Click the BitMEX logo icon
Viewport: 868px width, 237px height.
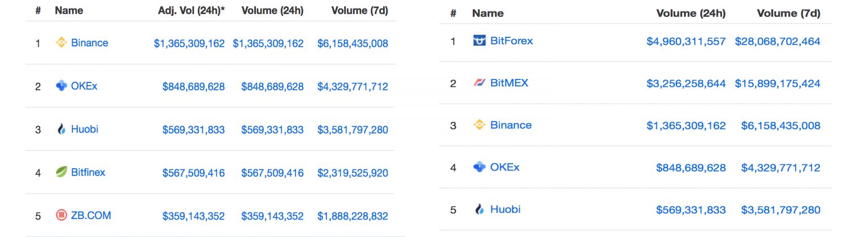click(479, 83)
